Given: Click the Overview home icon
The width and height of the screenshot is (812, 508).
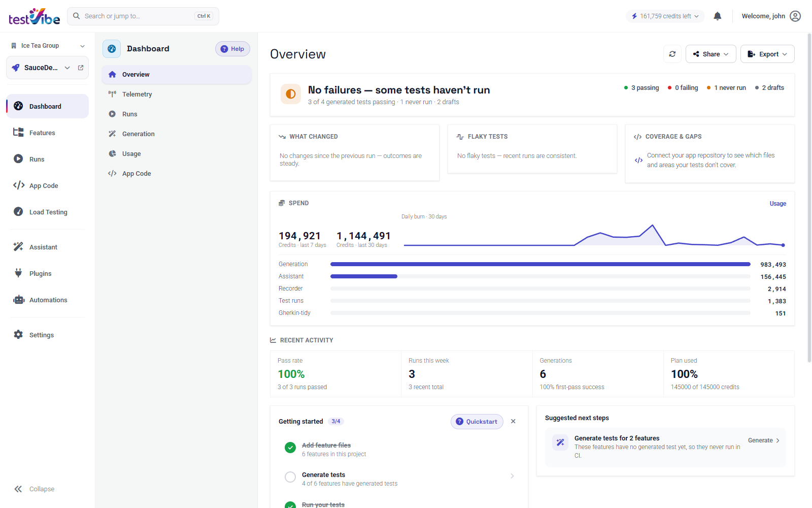Looking at the screenshot, I should point(112,74).
